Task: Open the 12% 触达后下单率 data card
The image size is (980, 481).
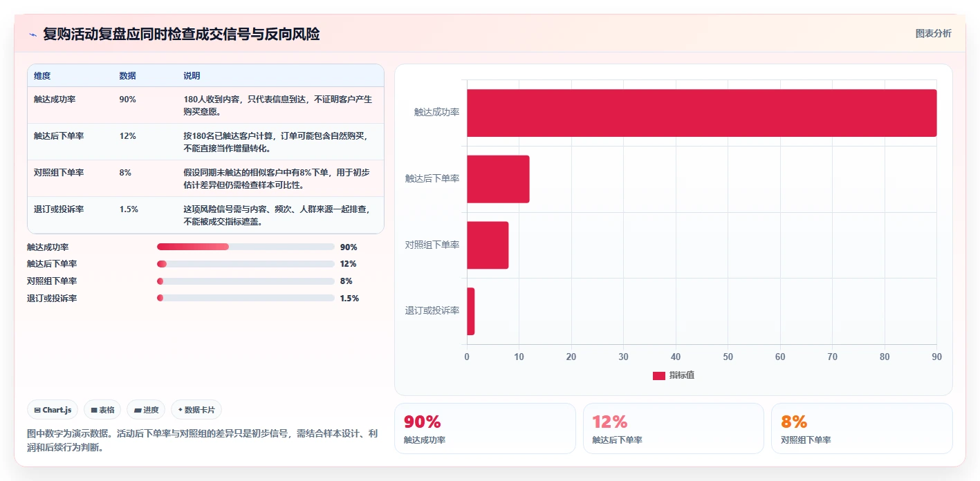Action: click(674, 428)
